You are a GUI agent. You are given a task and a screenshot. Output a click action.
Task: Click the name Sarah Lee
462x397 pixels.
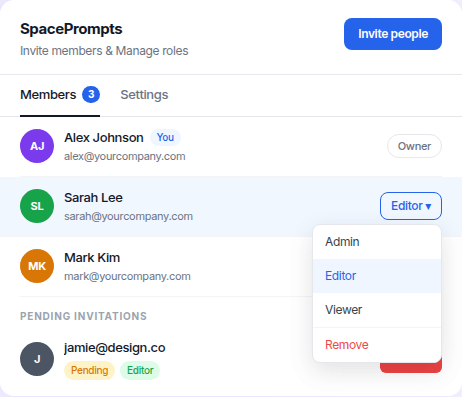pyautogui.click(x=93, y=198)
